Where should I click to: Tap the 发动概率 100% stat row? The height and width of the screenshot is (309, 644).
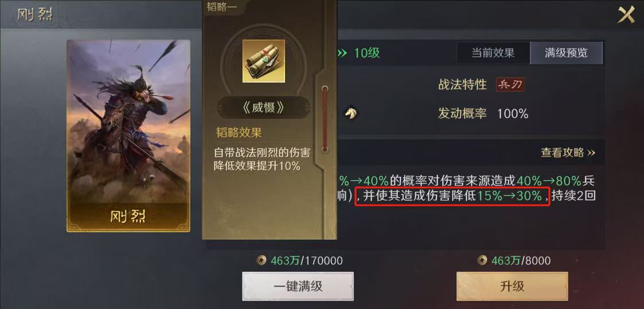point(483,114)
